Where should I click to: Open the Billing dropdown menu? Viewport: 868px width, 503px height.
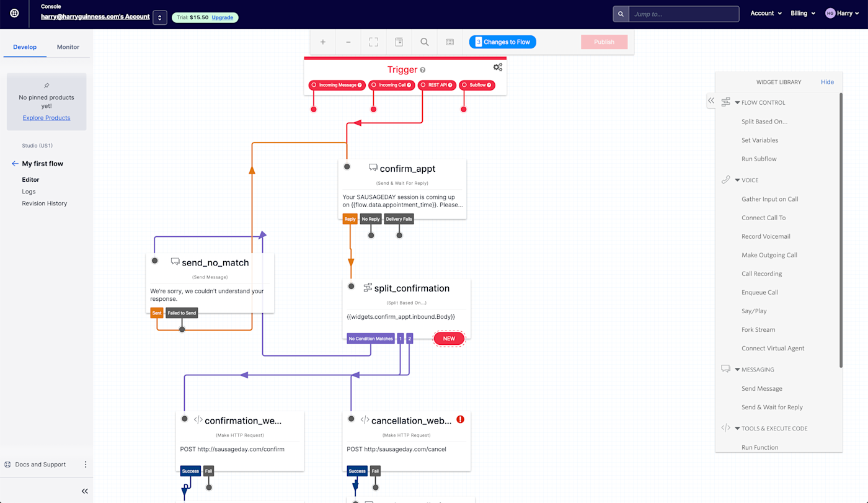coord(803,13)
